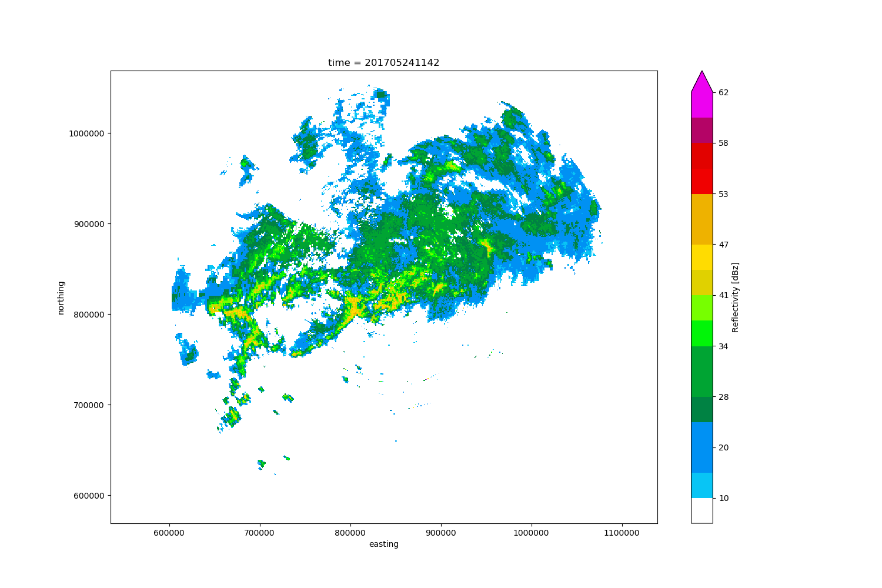Click the colorbar tick label 20
The image size is (882, 588).
(x=724, y=447)
